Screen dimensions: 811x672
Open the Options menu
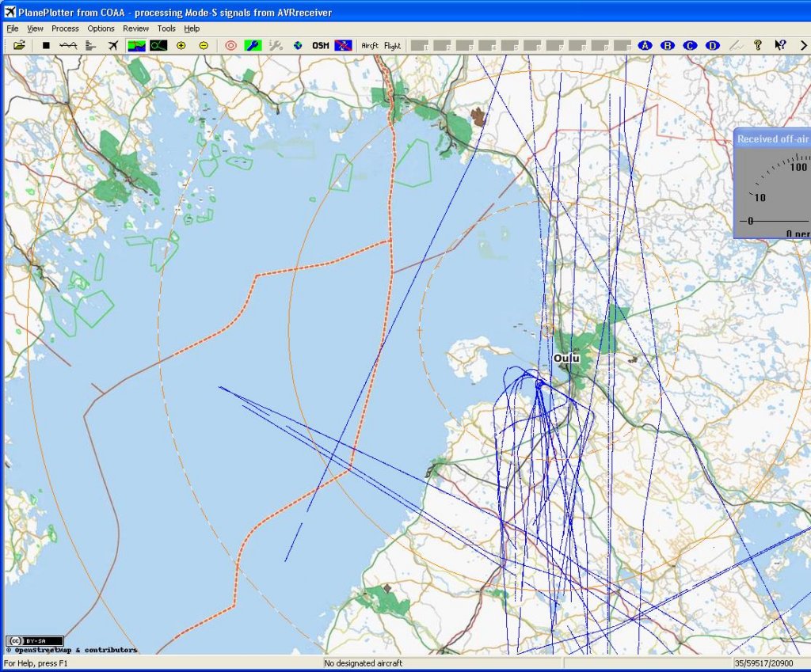click(x=101, y=28)
